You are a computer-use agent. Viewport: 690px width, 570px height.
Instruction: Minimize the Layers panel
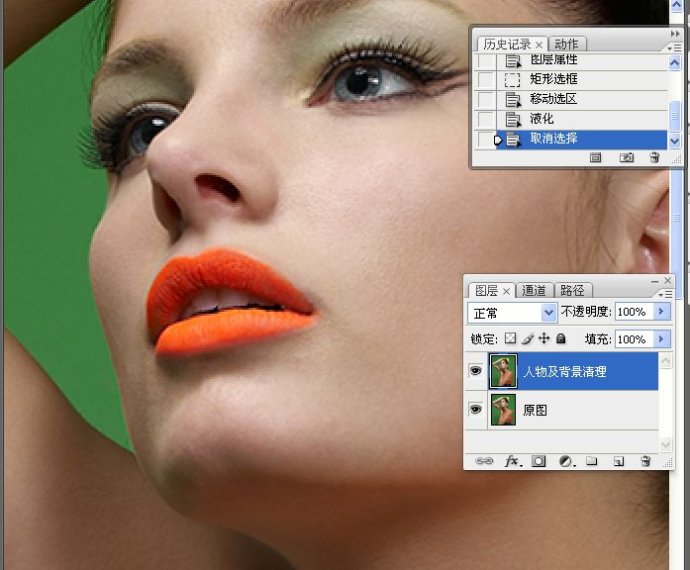coord(655,281)
